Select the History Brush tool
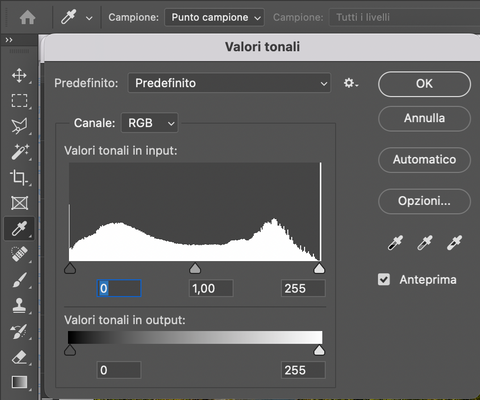This screenshot has height=400, width=480. tap(19, 331)
